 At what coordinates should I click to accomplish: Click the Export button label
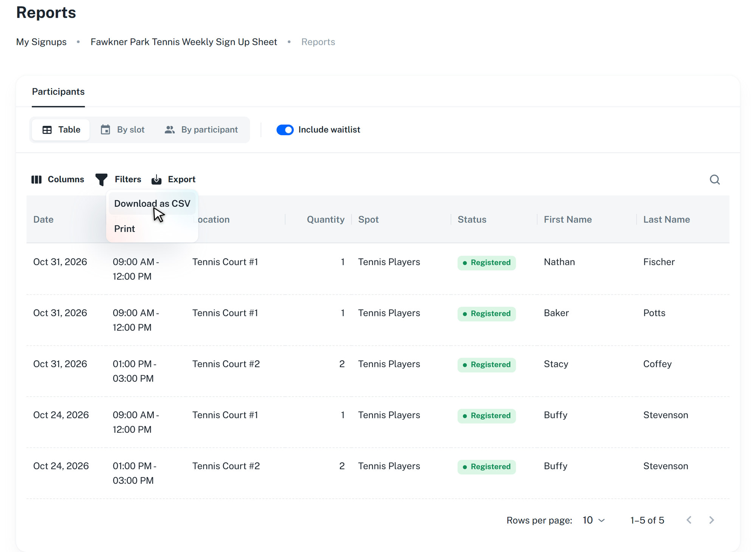pyautogui.click(x=181, y=179)
